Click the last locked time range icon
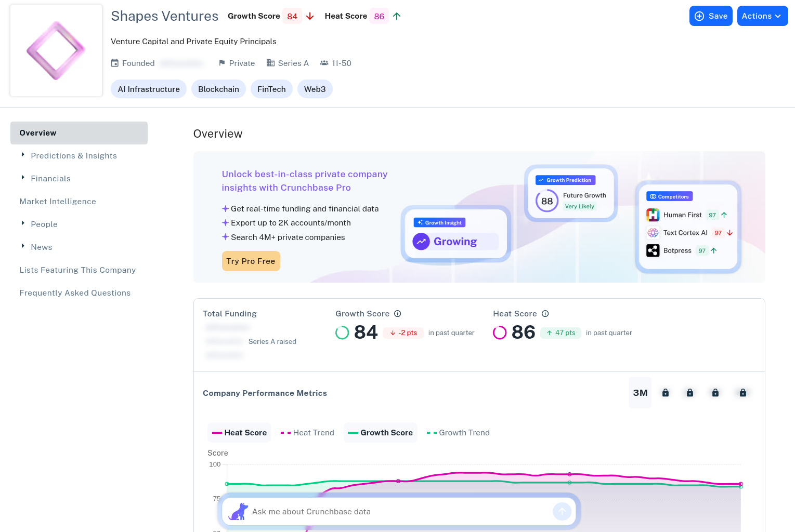795x532 pixels. click(x=743, y=393)
